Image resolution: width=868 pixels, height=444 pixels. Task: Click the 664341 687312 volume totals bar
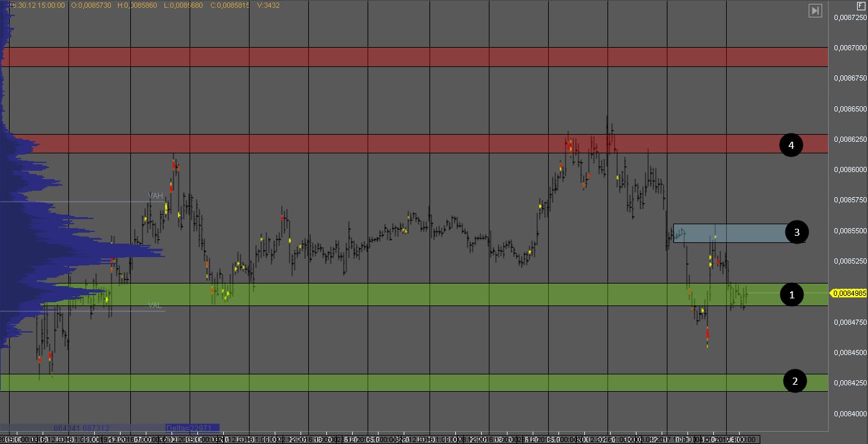tap(81, 428)
